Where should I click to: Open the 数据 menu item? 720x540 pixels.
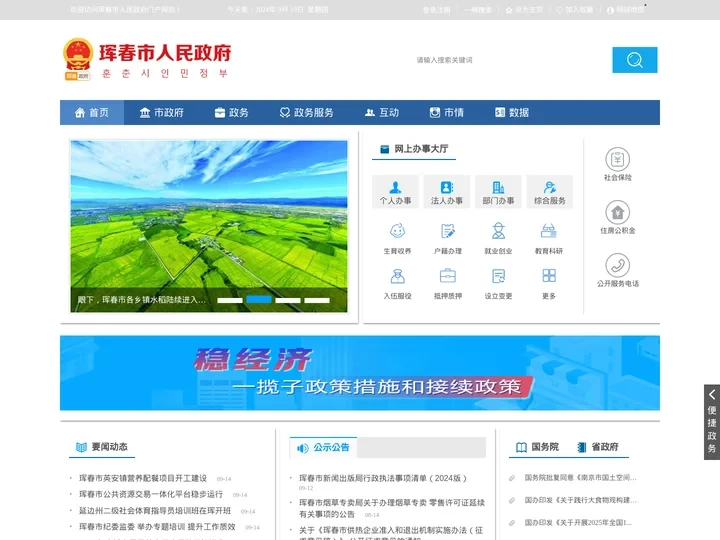[x=512, y=112]
